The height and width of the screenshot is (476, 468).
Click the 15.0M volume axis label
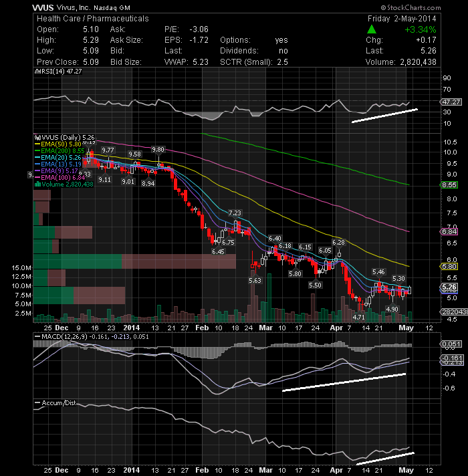(x=21, y=267)
